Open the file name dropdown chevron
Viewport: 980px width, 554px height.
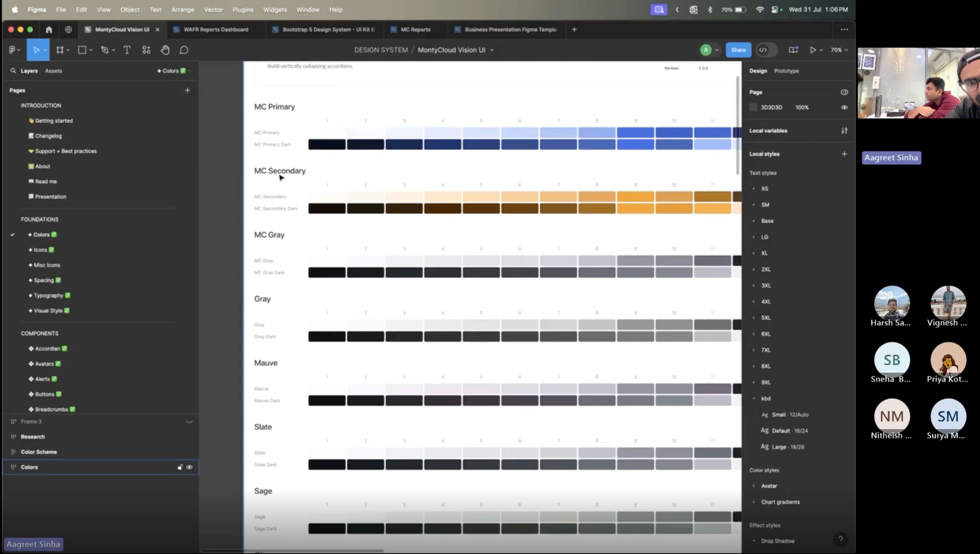tap(492, 50)
